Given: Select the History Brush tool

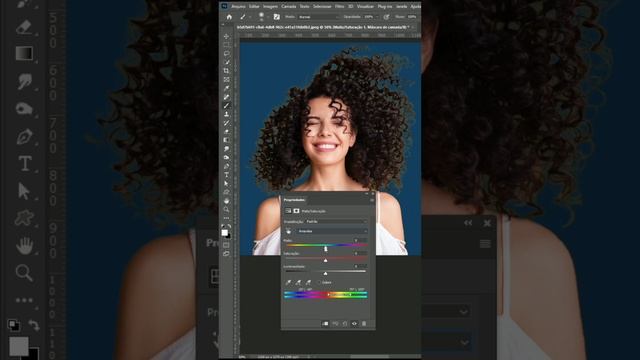Looking at the screenshot, I should pyautogui.click(x=226, y=123).
